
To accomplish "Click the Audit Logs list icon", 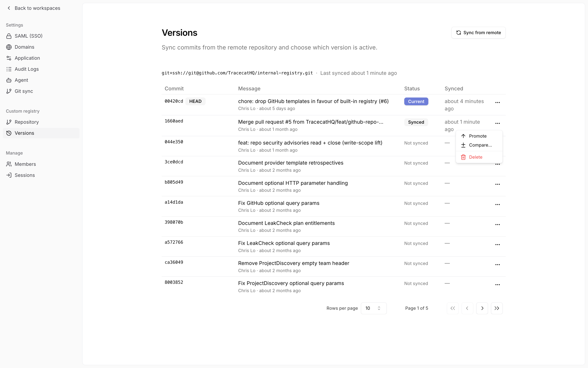I will [9, 69].
